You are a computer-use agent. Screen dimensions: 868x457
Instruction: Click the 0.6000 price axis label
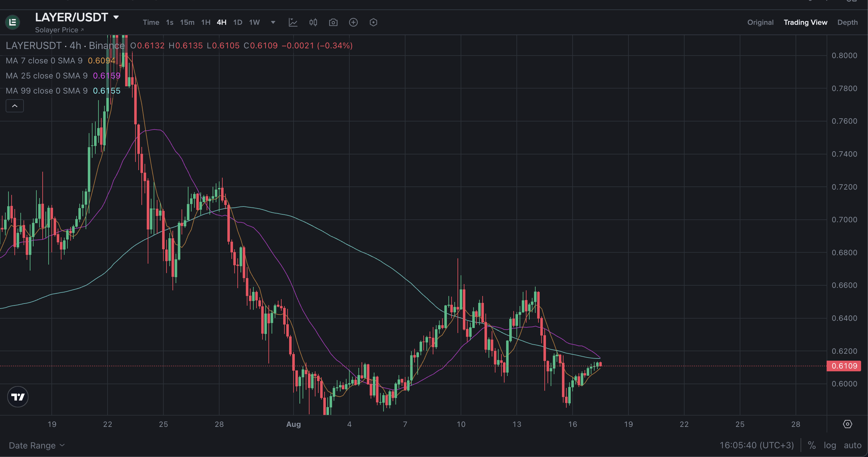[x=844, y=384]
